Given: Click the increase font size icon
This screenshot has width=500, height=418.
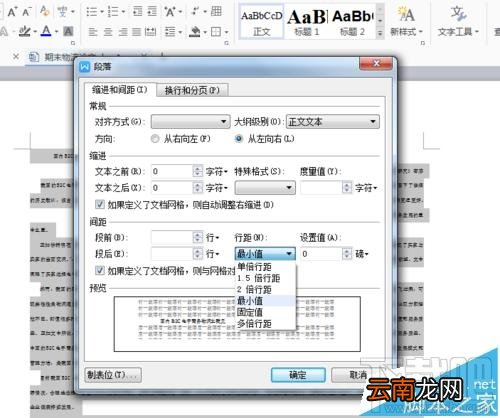Looking at the screenshot, I should 12,12.
